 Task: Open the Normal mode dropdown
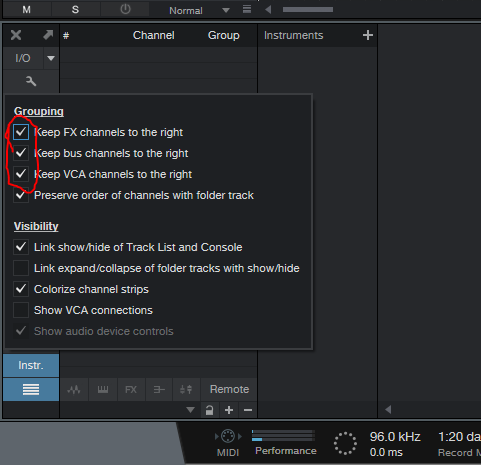coord(199,10)
